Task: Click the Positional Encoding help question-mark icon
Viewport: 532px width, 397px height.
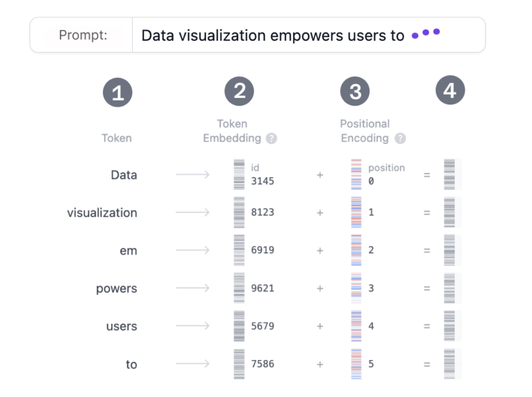Action: [x=401, y=138]
